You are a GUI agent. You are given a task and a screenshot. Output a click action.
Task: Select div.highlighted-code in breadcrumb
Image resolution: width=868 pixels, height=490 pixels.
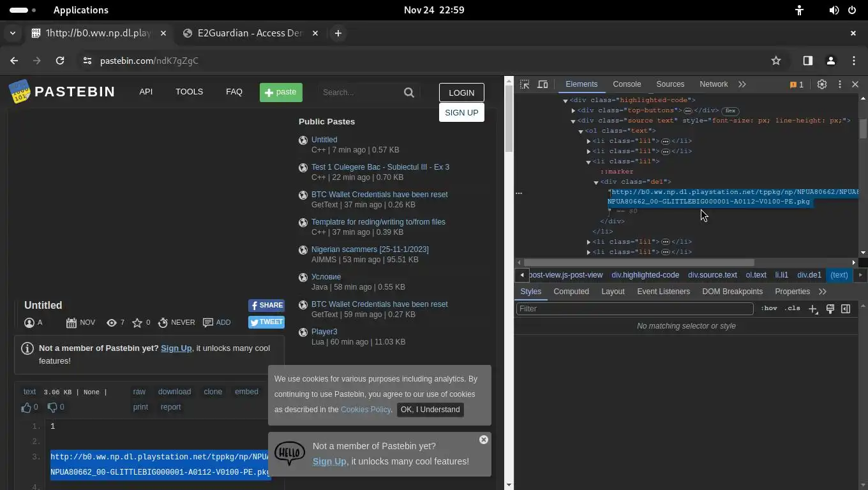pyautogui.click(x=645, y=275)
